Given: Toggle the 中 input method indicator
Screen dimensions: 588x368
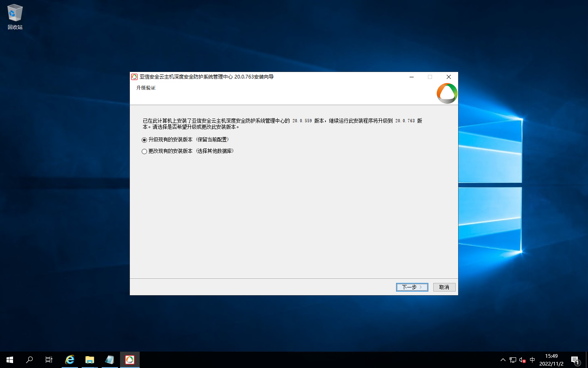Looking at the screenshot, I should 532,360.
